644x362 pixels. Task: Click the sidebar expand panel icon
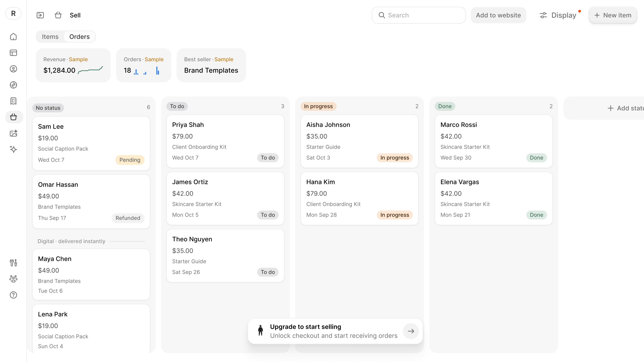pos(40,15)
